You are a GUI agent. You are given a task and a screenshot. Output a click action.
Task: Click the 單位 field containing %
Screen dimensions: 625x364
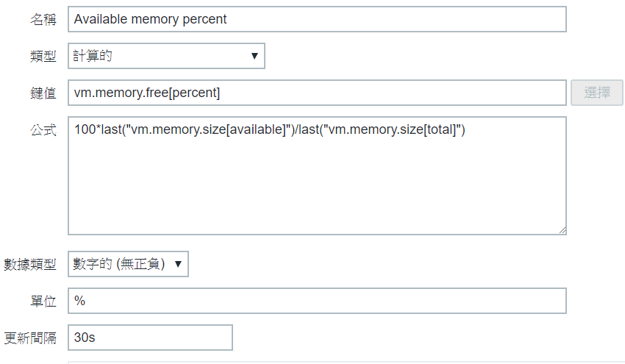pos(316,301)
